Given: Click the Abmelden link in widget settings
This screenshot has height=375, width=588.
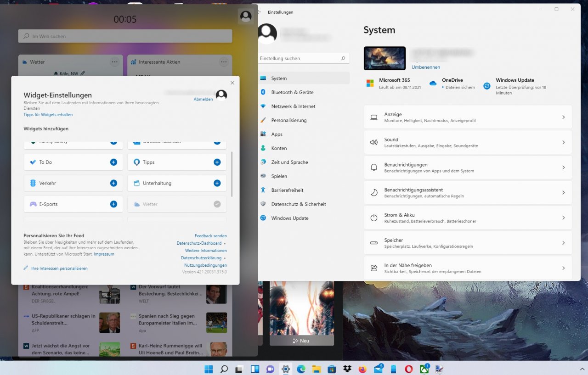Looking at the screenshot, I should tap(203, 99).
